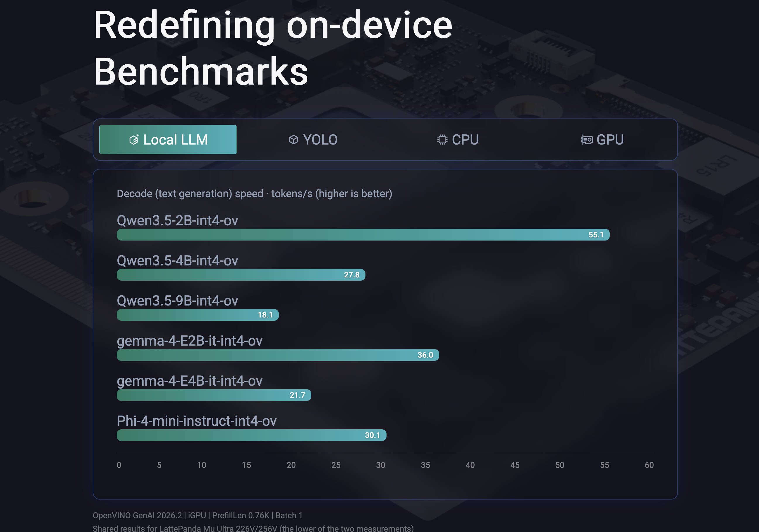This screenshot has width=759, height=532.
Task: Click the Qwen3.5-9B-int4-ov bar
Action: click(198, 315)
